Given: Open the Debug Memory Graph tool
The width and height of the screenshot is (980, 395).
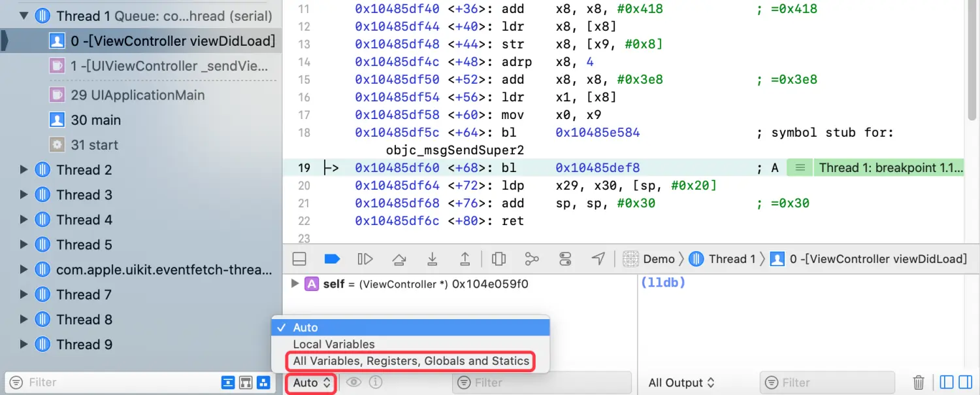Looking at the screenshot, I should coord(532,259).
